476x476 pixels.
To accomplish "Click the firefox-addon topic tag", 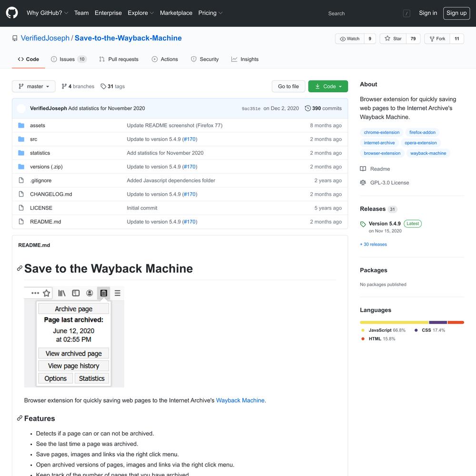I will click(x=422, y=132).
